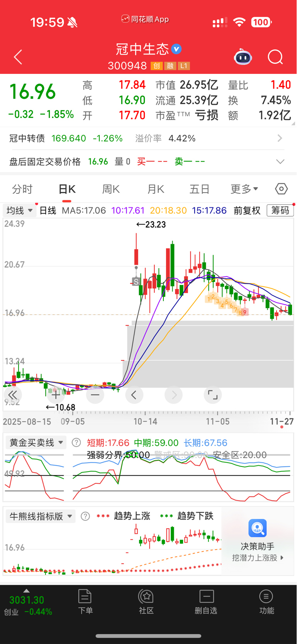Tap the current price 16.96
Viewport: 297px width, 644px height.
[x=32, y=92]
